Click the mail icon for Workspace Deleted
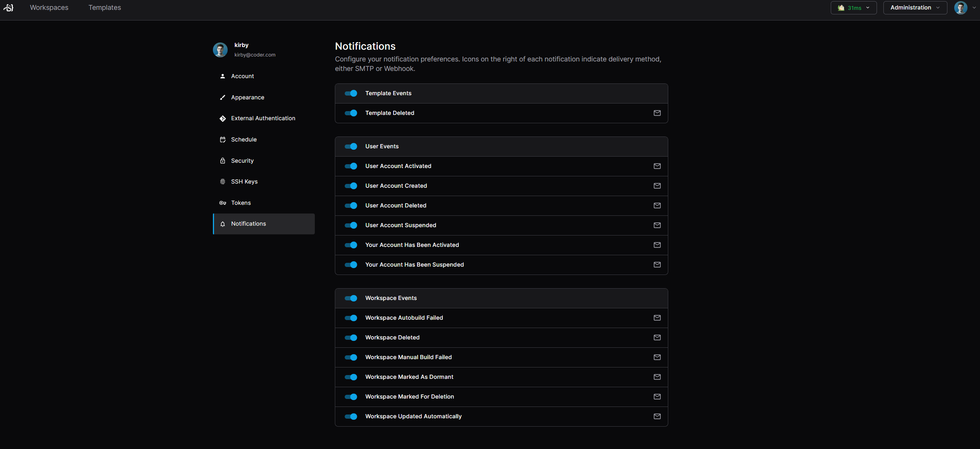 [x=657, y=338]
